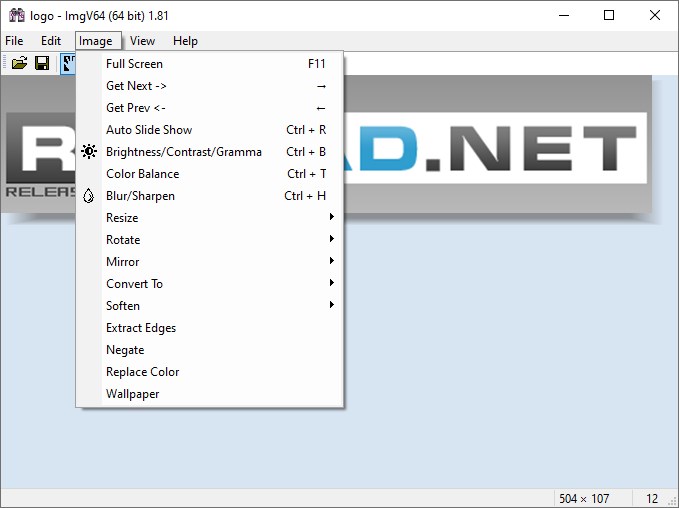Apply Negate to the image

[x=210, y=350]
